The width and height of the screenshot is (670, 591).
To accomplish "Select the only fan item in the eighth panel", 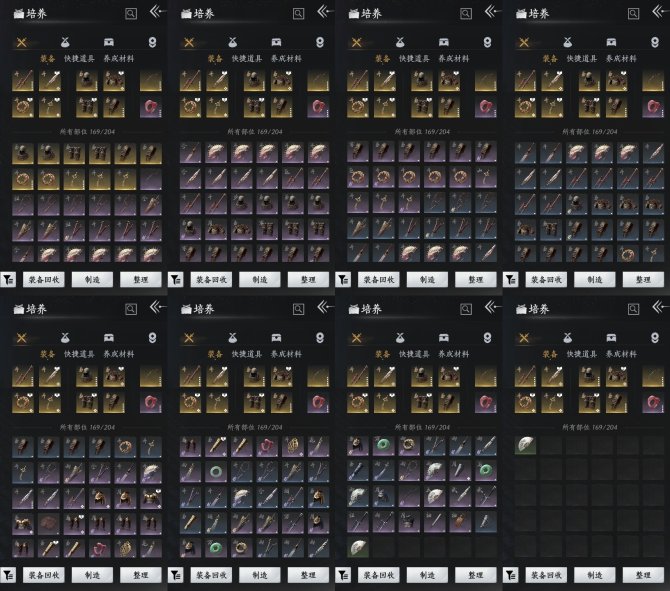I will coord(525,445).
